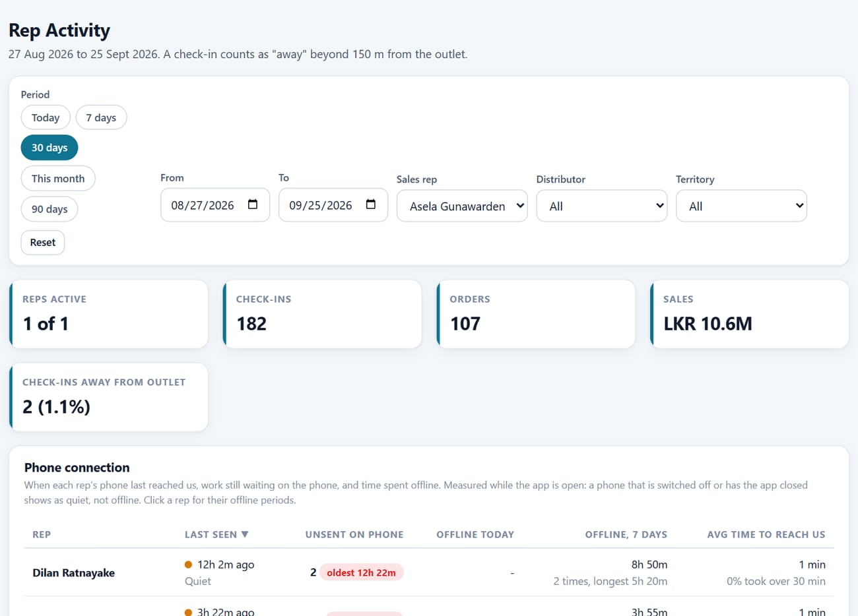The image size is (858, 616).
Task: Click the orange status dot beside 12h 2m ago
Action: click(x=188, y=565)
